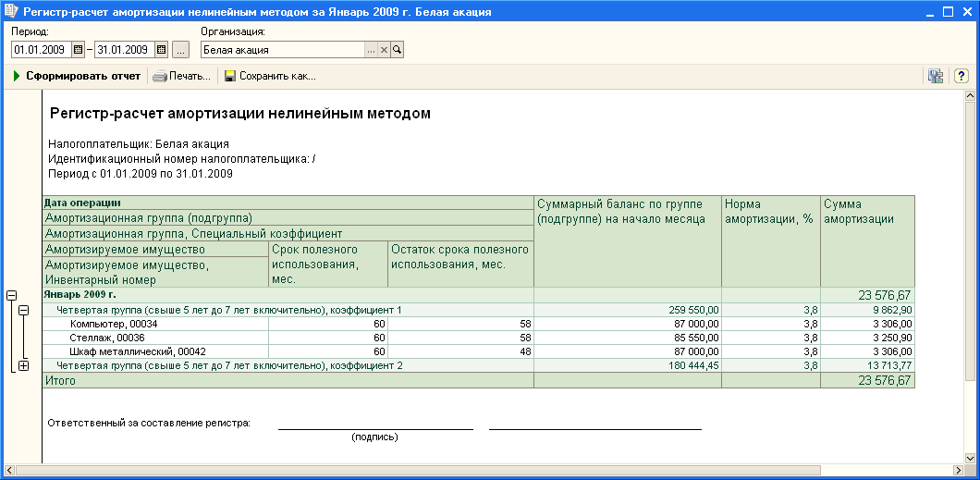The width and height of the screenshot is (980, 480).
Task: Clear the Организация field with the X
Action: click(384, 50)
